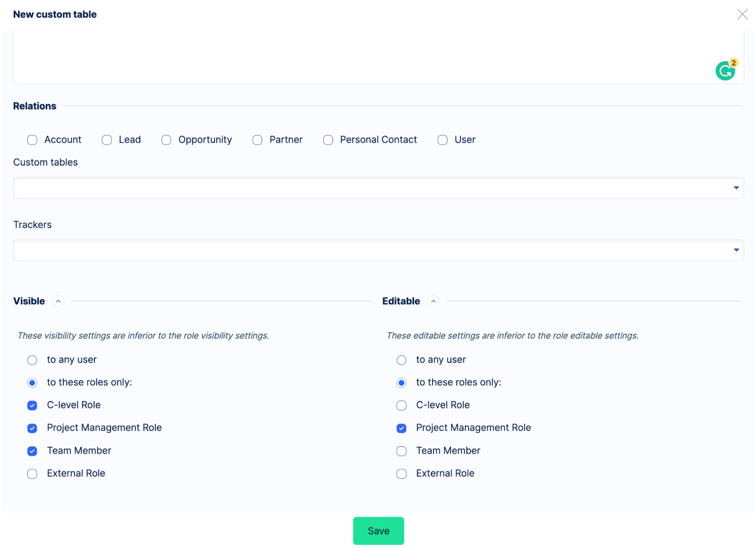Close the New custom table dialog
Viewport: 756px width, 548px height.
[742, 14]
